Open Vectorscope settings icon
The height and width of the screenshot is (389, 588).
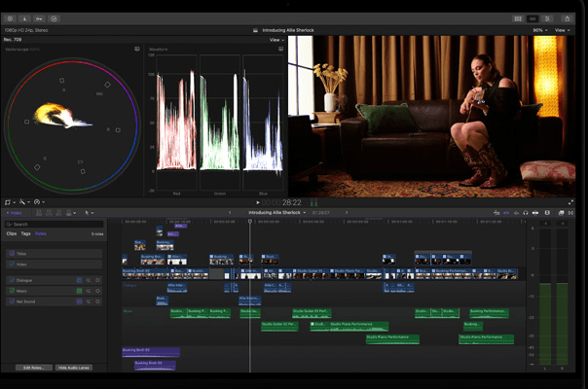tap(137, 49)
